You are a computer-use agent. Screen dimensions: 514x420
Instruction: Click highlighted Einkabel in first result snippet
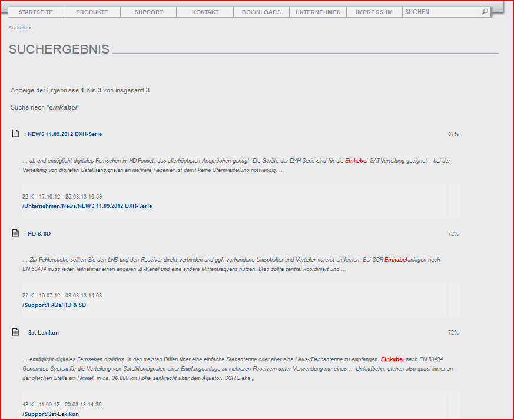tap(356, 161)
